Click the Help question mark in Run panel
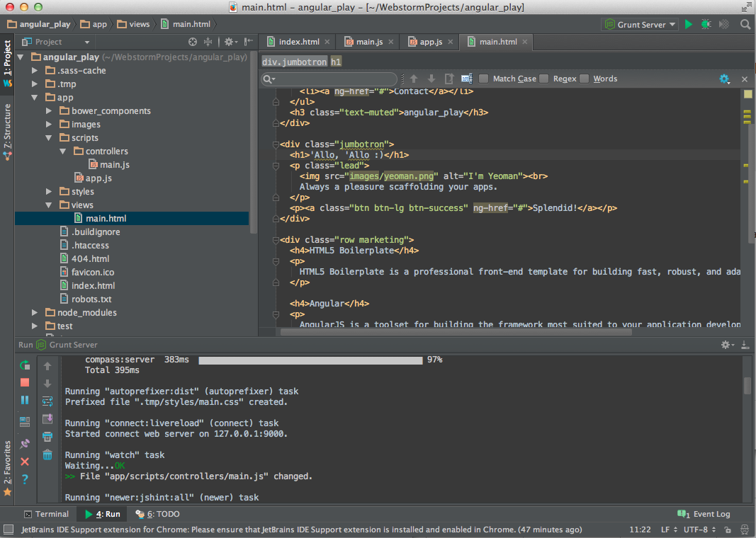 coord(24,478)
